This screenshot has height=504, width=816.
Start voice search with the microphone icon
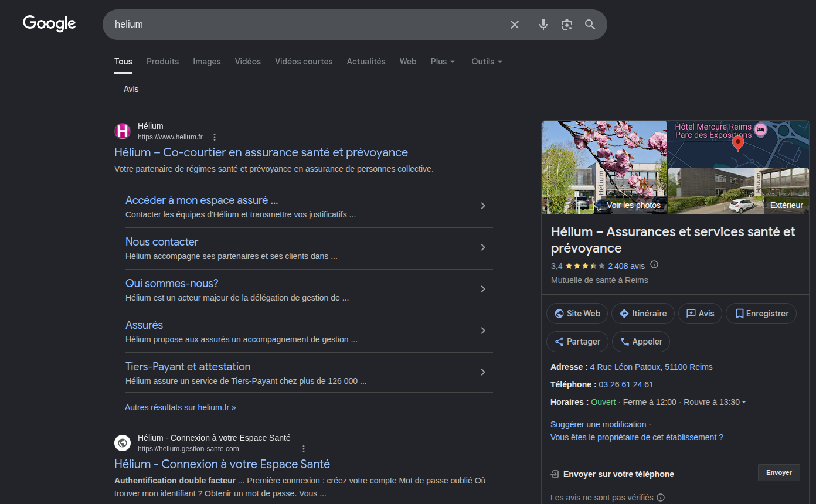[543, 25]
